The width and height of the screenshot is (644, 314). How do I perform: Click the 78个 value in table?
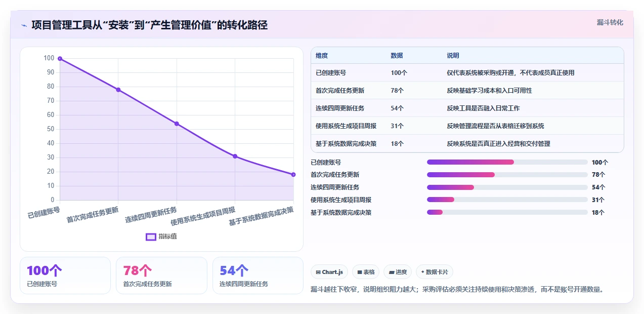(398, 91)
